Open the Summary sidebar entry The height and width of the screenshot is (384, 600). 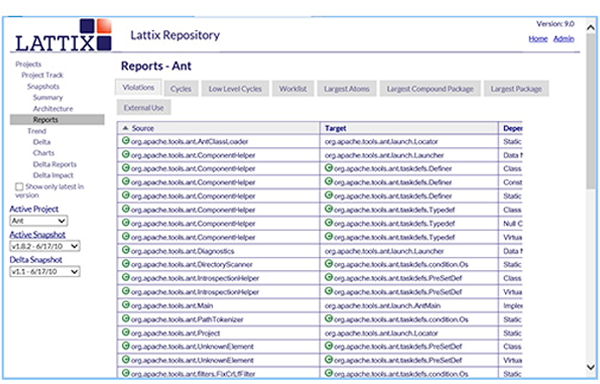(48, 98)
